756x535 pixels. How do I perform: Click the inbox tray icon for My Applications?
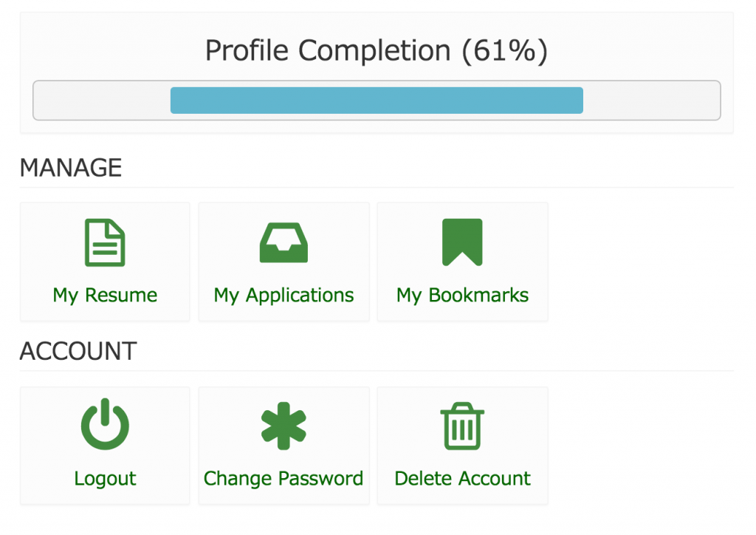point(283,242)
